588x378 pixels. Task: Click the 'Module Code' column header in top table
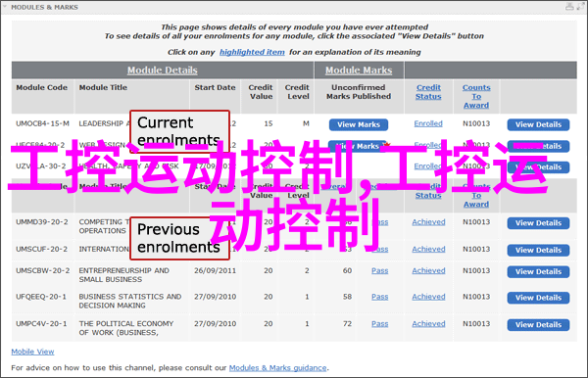point(41,87)
